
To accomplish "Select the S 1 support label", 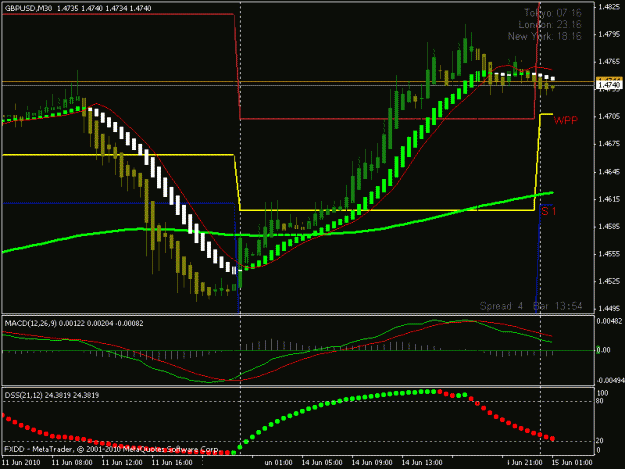I will [x=549, y=211].
